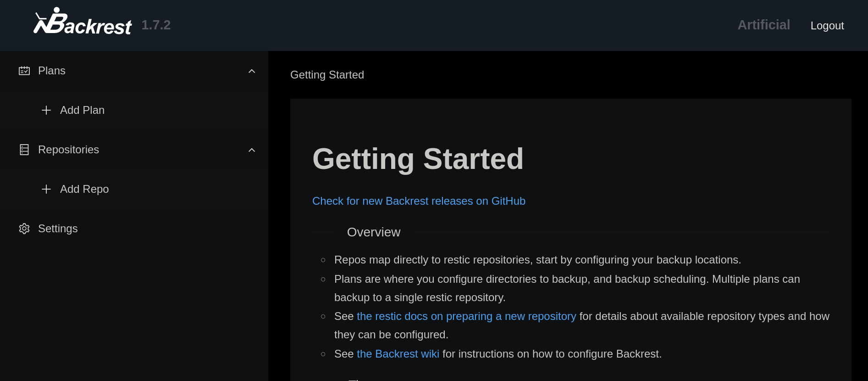Open the Backrest wiki link
The height and width of the screenshot is (381, 868).
tap(398, 354)
